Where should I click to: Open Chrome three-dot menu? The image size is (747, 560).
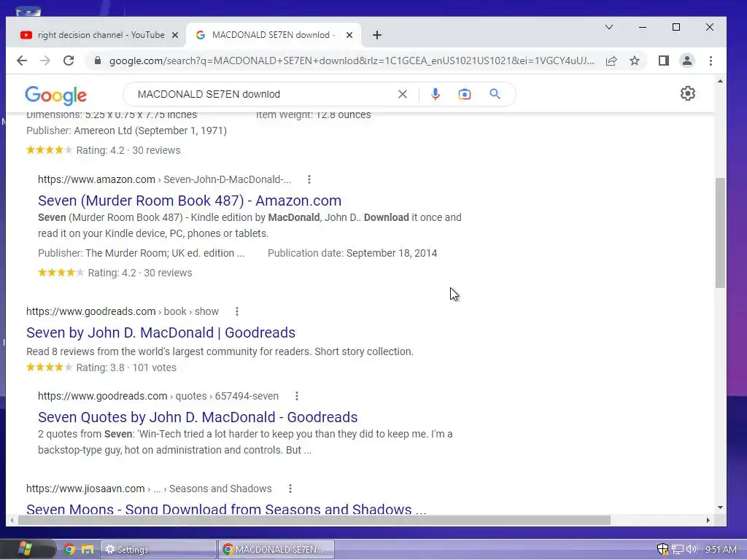(711, 61)
